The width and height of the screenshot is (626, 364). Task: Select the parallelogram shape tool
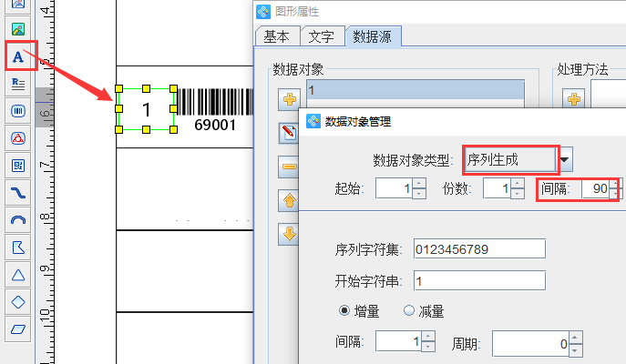click(x=18, y=329)
